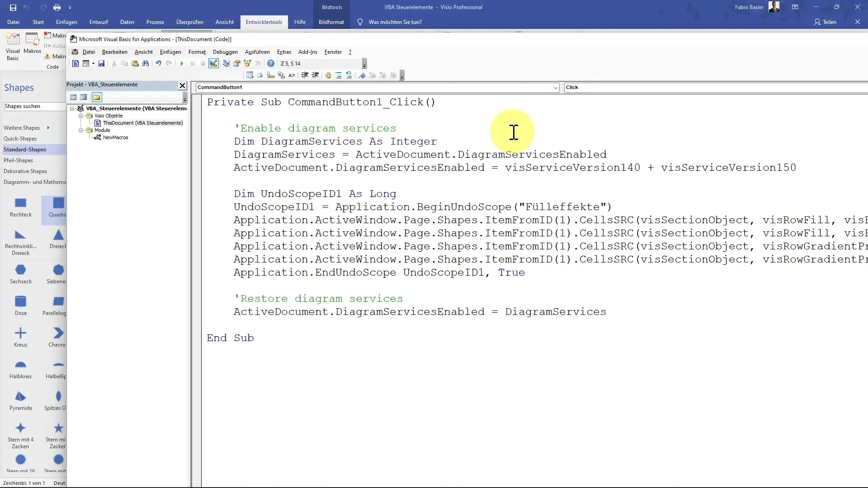Switch to the Entwurf ribbon tab in Visio
The width and height of the screenshot is (868, 488).
tap(99, 22)
